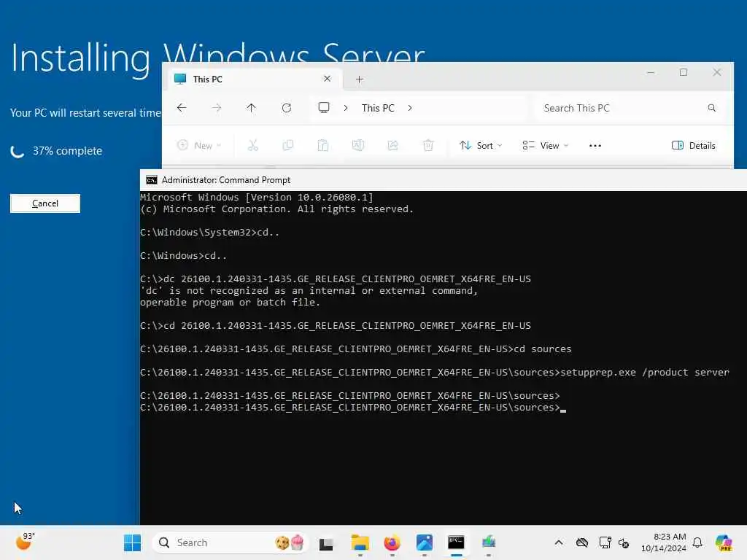
Task: Maximize the File Explorer window
Action: 684,72
